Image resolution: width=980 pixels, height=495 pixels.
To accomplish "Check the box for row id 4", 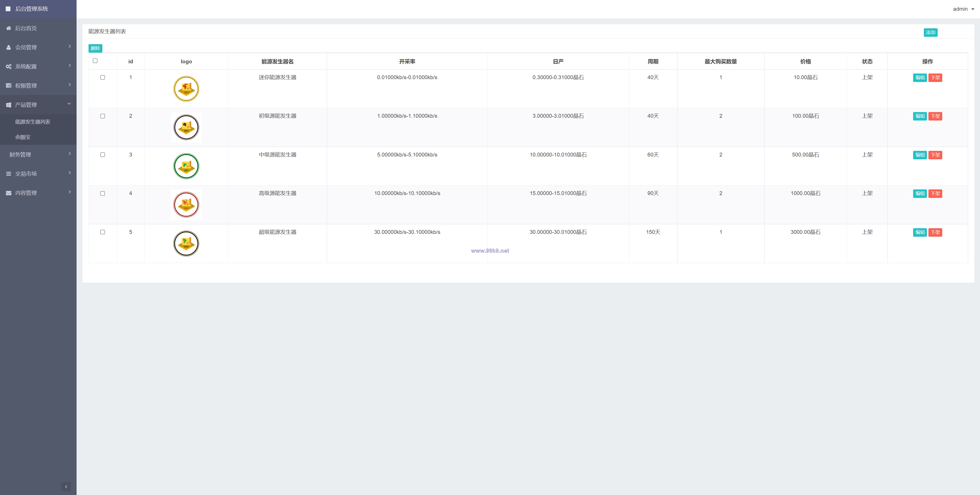I will click(x=102, y=193).
